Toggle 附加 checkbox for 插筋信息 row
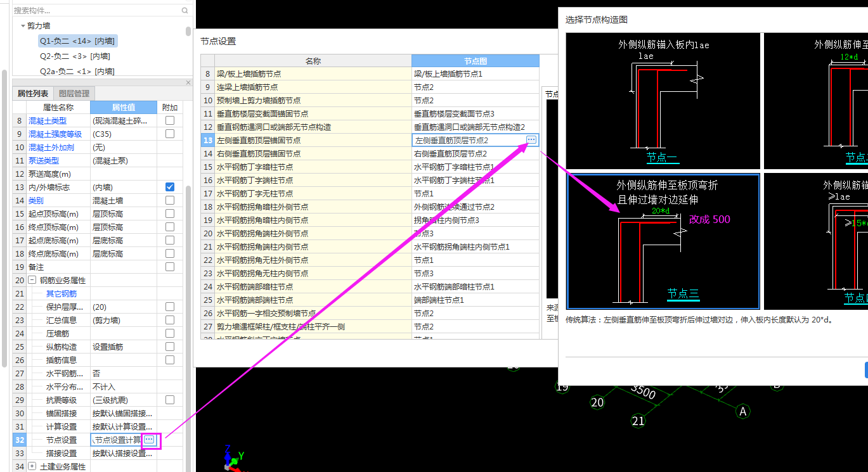The width and height of the screenshot is (868, 472). coord(170,360)
